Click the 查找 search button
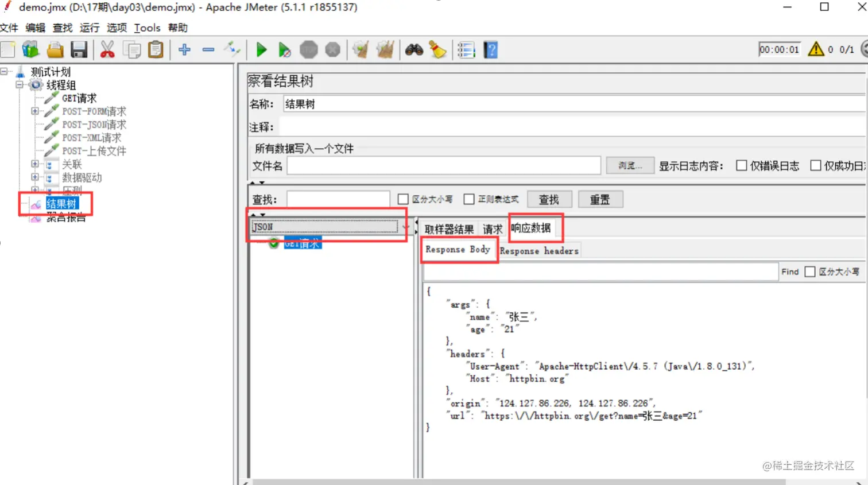The image size is (868, 485). click(549, 200)
